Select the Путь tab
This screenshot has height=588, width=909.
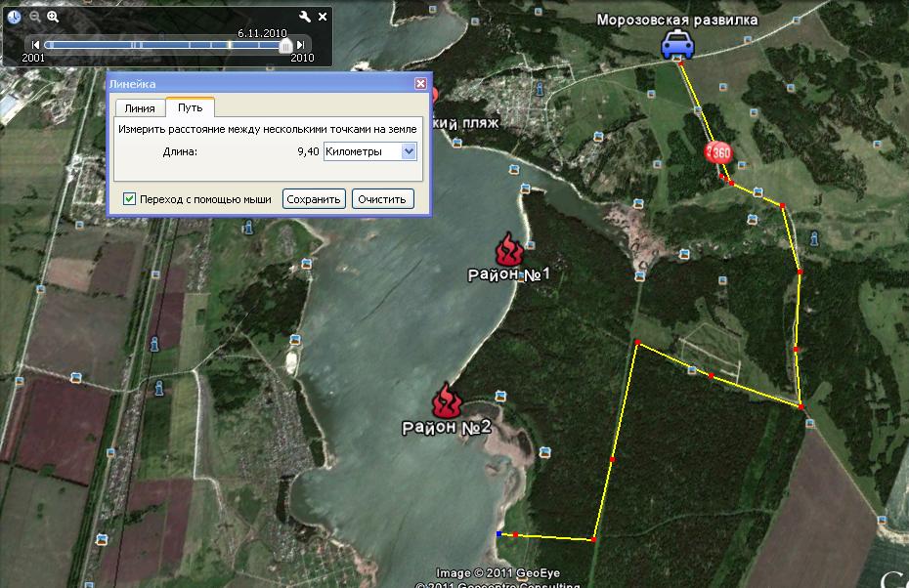pos(190,108)
